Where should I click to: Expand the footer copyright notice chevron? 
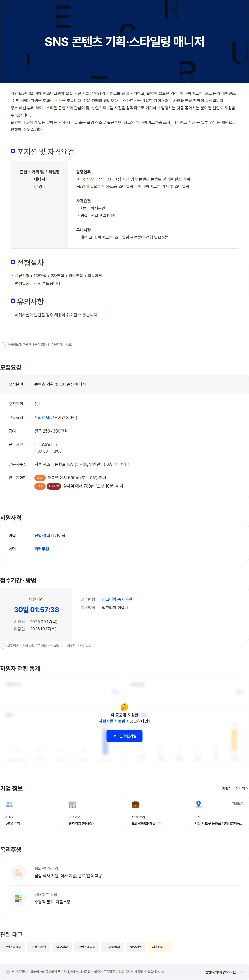tap(162, 972)
